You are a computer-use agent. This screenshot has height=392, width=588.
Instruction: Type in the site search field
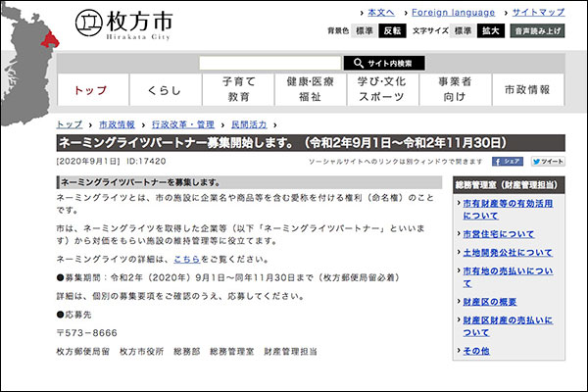point(269,63)
